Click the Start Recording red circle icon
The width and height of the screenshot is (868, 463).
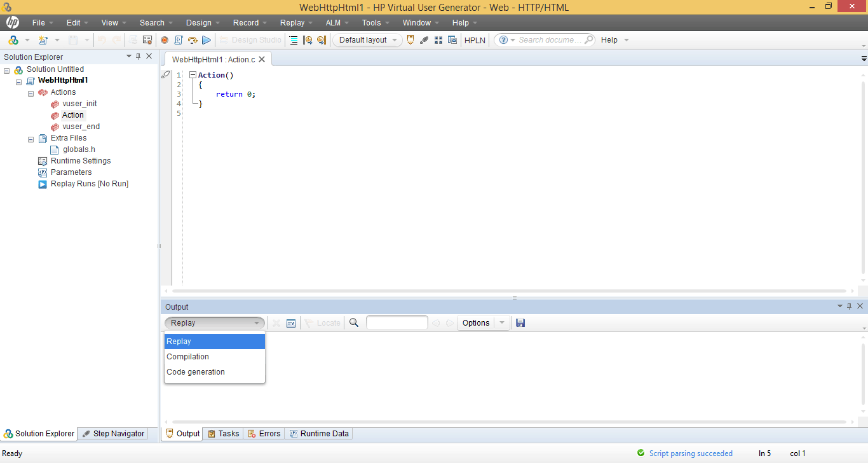[165, 40]
